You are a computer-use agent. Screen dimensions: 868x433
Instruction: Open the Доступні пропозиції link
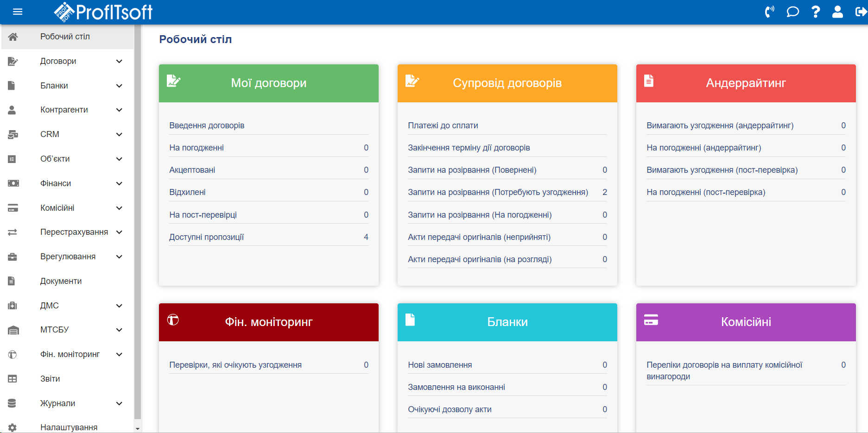point(206,237)
